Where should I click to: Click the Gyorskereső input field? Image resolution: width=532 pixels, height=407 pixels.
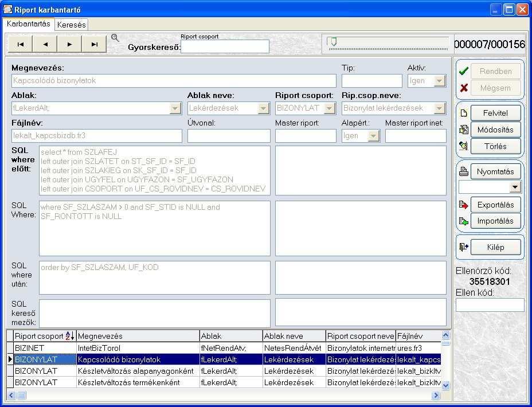(225, 46)
